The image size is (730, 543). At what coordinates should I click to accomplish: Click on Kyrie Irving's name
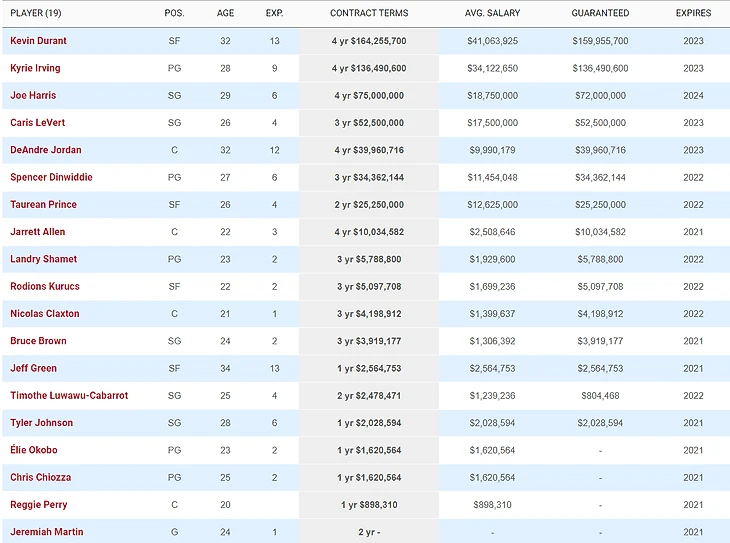pyautogui.click(x=35, y=68)
